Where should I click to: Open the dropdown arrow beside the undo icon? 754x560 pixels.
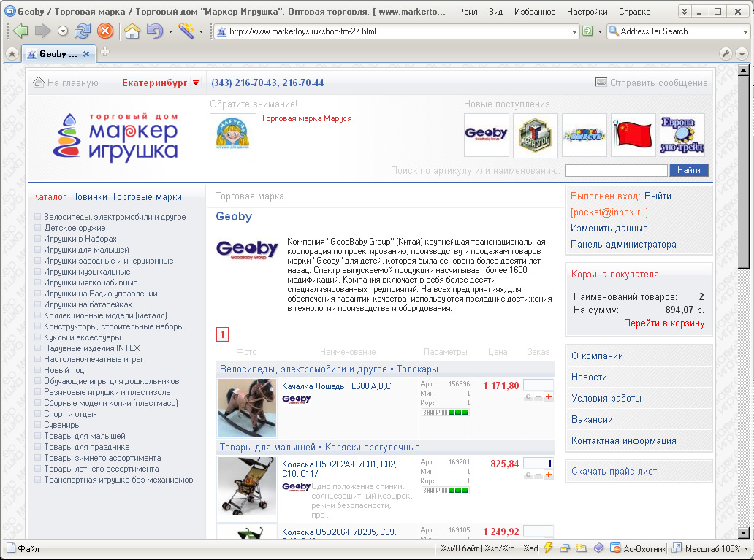coord(170,32)
